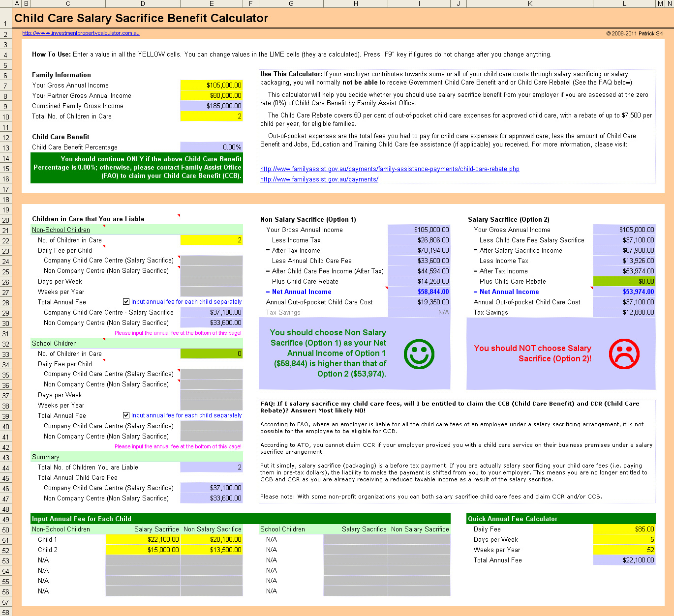Click Option 2 Tax Savings $12,880.00
Image resolution: width=674 pixels, height=616 pixels.
pos(624,312)
